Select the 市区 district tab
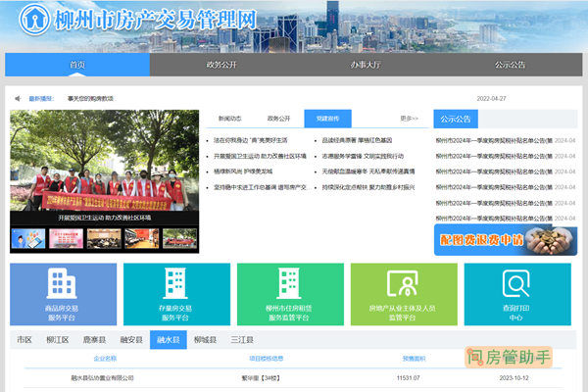 pos(24,340)
